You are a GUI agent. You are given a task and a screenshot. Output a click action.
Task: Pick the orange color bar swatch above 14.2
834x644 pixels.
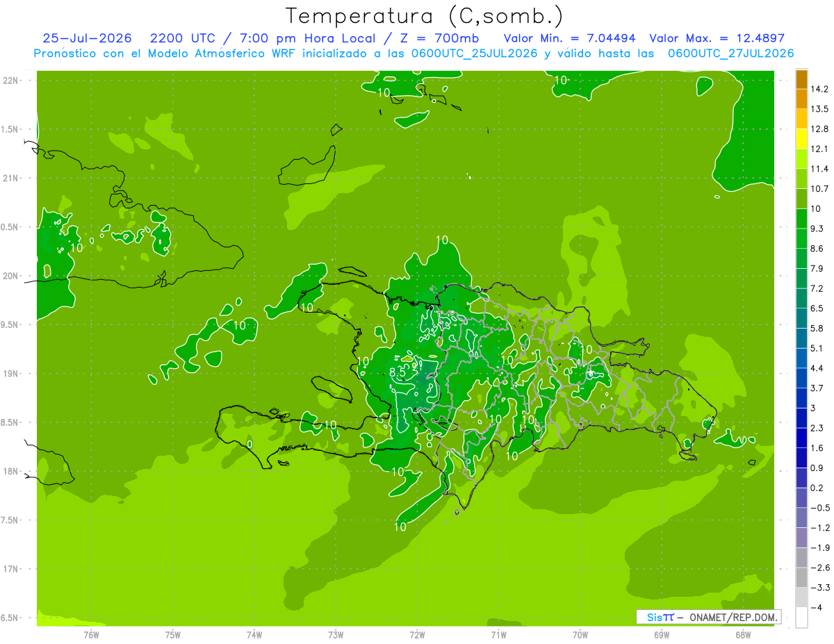(x=801, y=79)
